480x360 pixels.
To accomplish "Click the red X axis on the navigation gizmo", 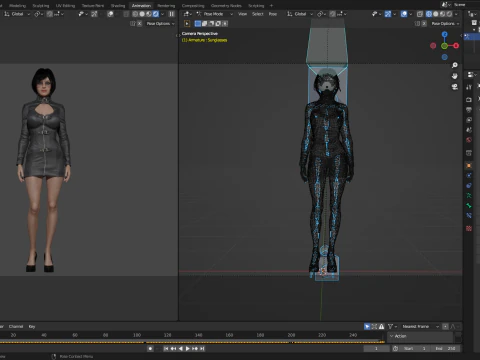I will click(456, 46).
